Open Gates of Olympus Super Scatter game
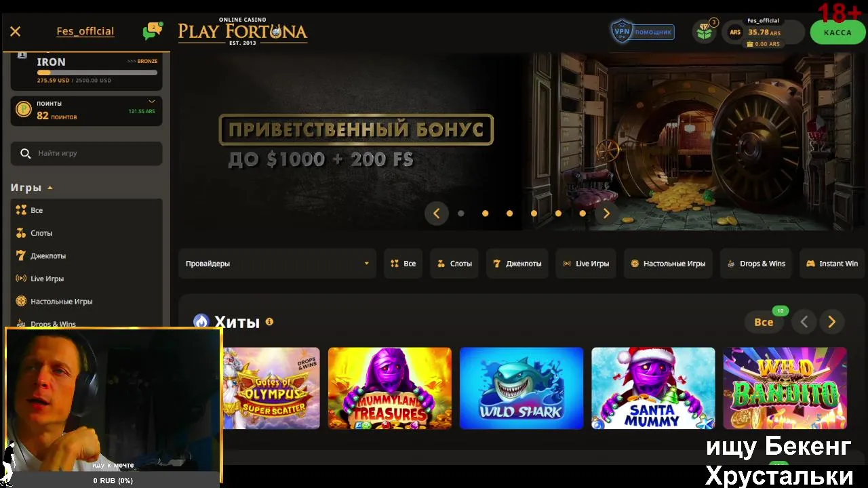The height and width of the screenshot is (488, 868). [x=271, y=388]
